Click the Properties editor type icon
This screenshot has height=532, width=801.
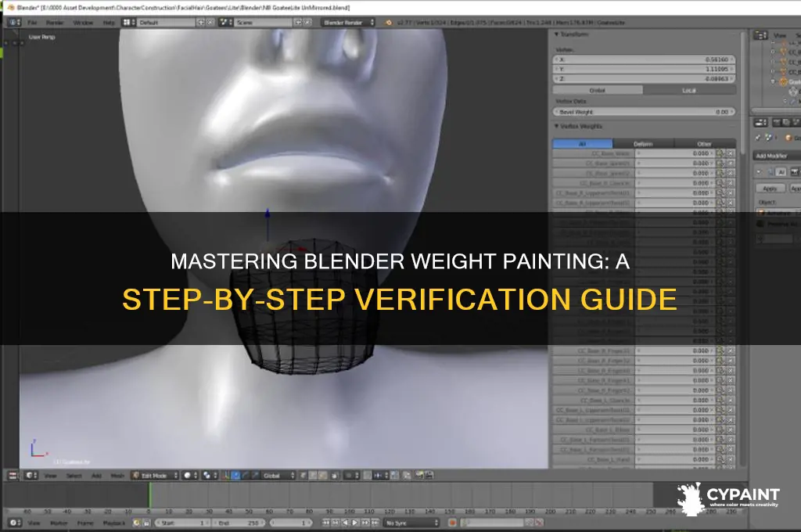(760, 123)
